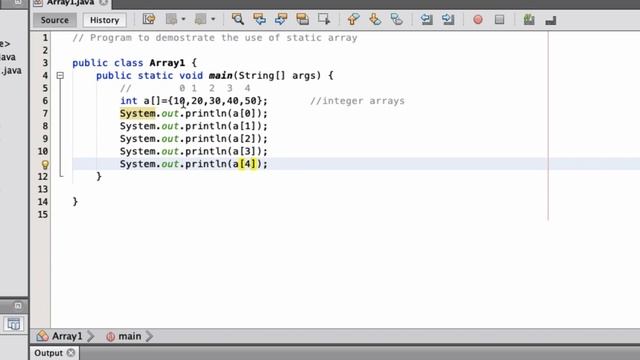The image size is (640, 360).
Task: Click the method name main on line 4
Action: 220,76
